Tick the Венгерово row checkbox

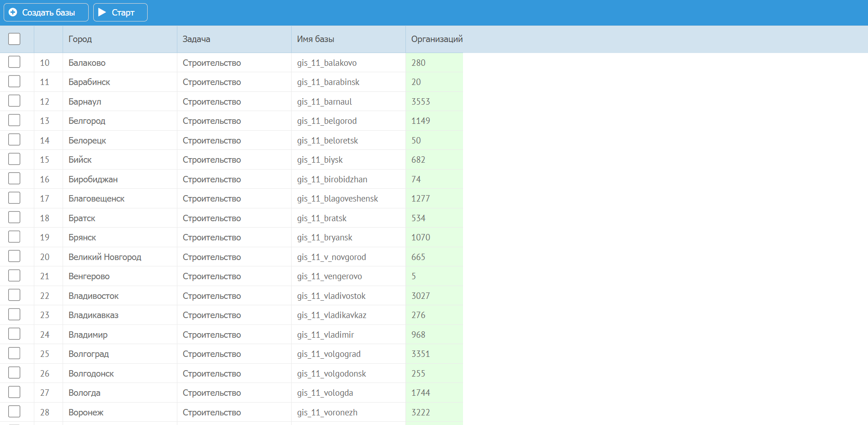click(x=14, y=276)
